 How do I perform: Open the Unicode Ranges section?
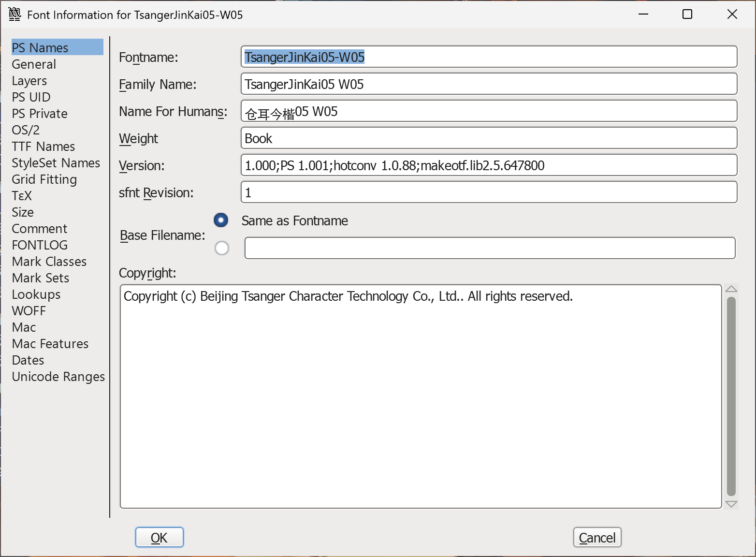pos(58,377)
